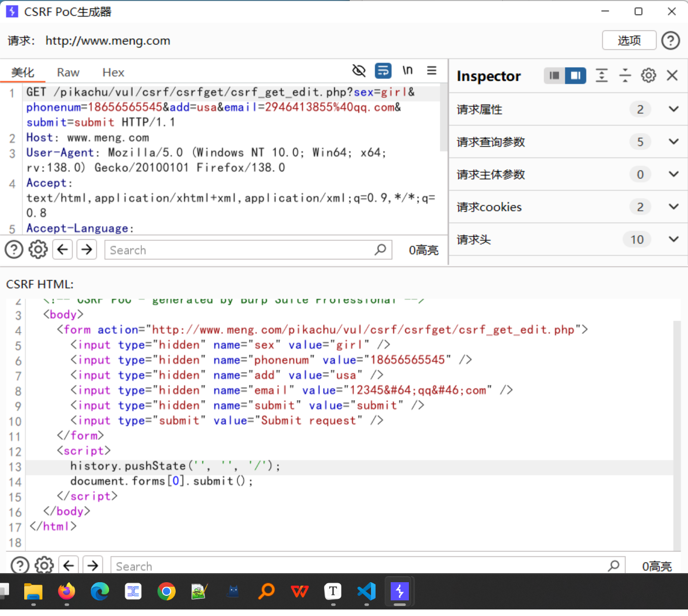Open Google Chrome from the taskbar
The width and height of the screenshot is (688, 616).
click(x=167, y=591)
